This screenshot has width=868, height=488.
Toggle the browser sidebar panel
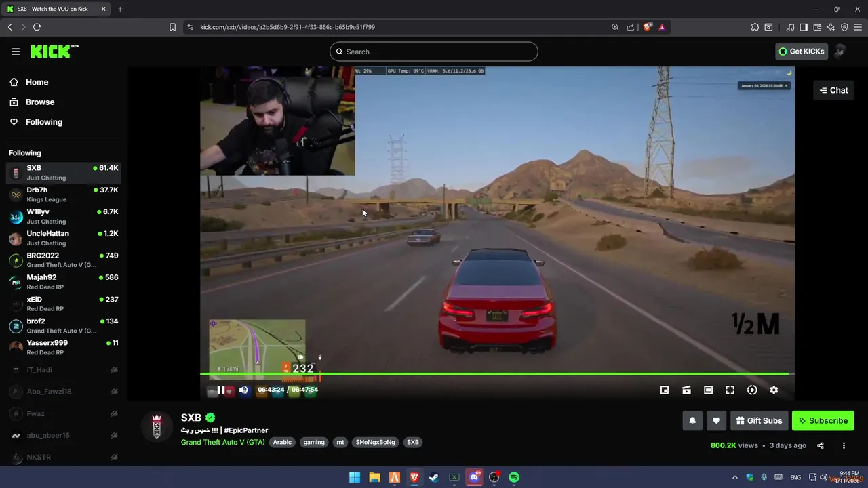[804, 27]
